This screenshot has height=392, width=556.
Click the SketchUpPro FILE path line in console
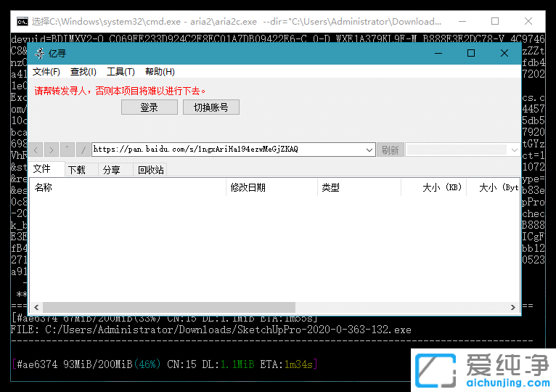(x=211, y=330)
